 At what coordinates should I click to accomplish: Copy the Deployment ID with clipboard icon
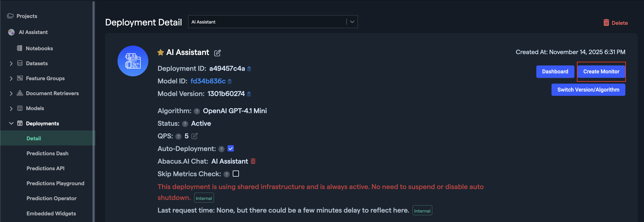249,69
